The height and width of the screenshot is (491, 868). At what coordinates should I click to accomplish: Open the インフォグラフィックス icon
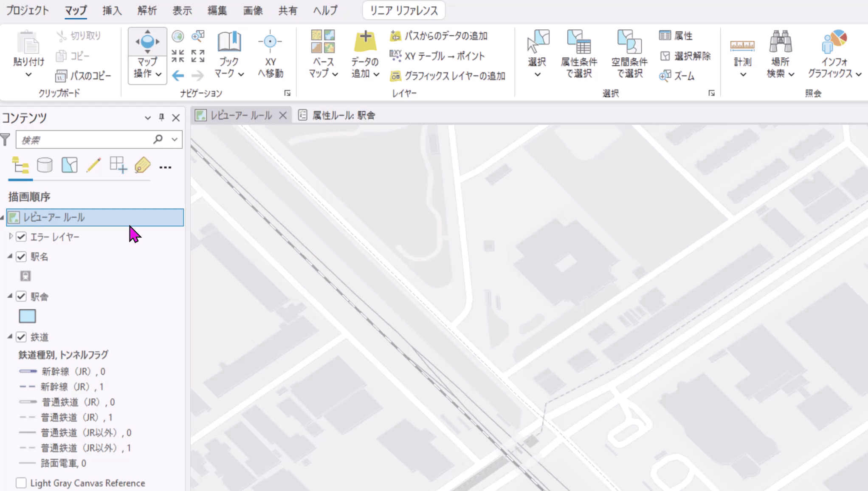point(834,42)
